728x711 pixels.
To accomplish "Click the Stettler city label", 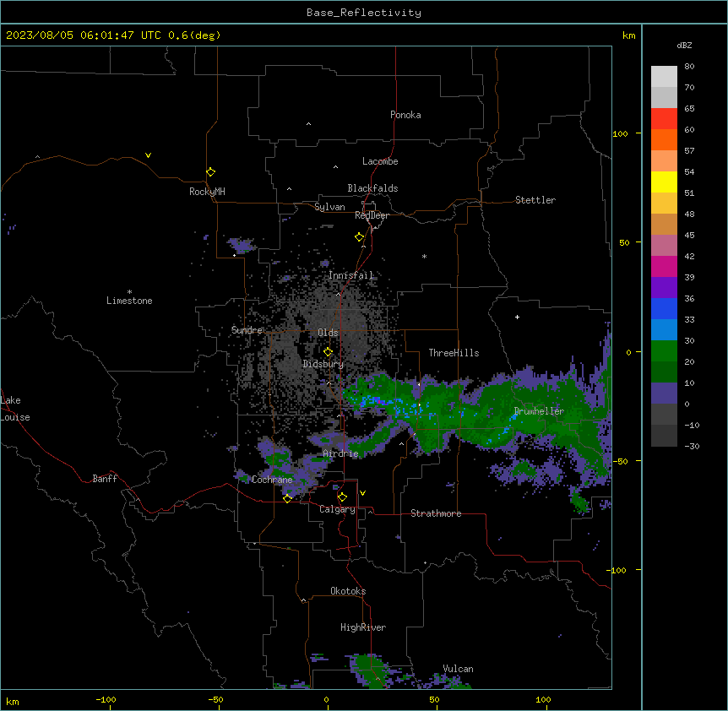I will 535,200.
